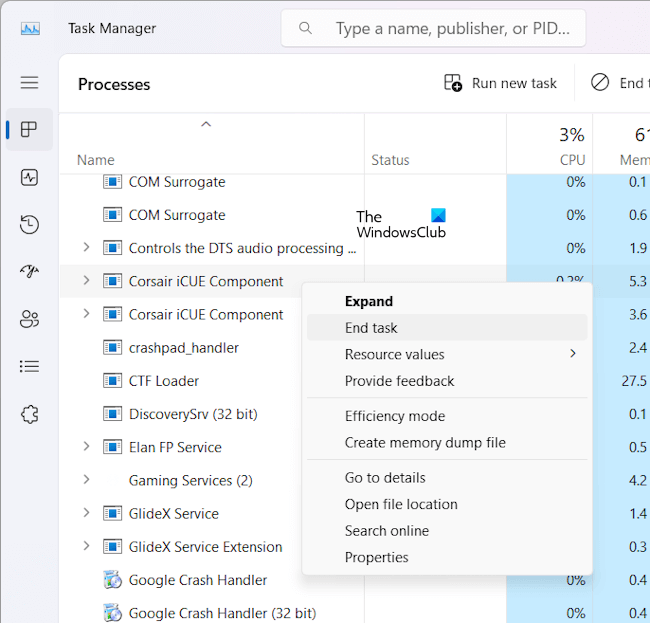Open the Performance sidebar icon
The image size is (650, 623).
(x=29, y=177)
